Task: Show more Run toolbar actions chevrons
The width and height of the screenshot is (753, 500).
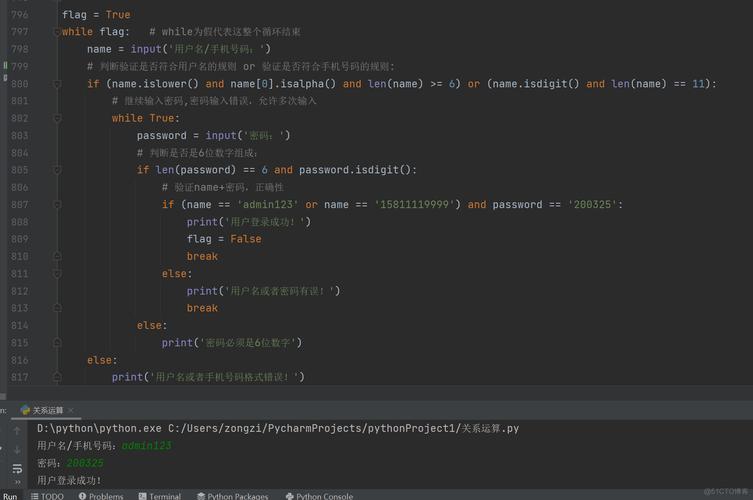Action: tap(18, 482)
